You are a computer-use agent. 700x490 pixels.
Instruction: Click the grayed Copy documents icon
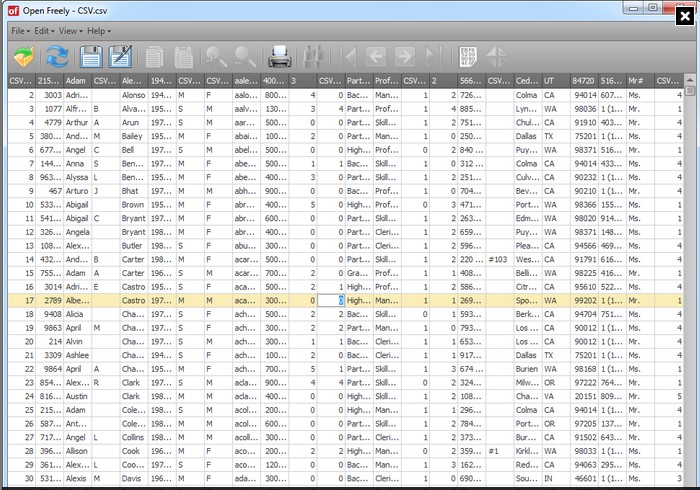154,57
